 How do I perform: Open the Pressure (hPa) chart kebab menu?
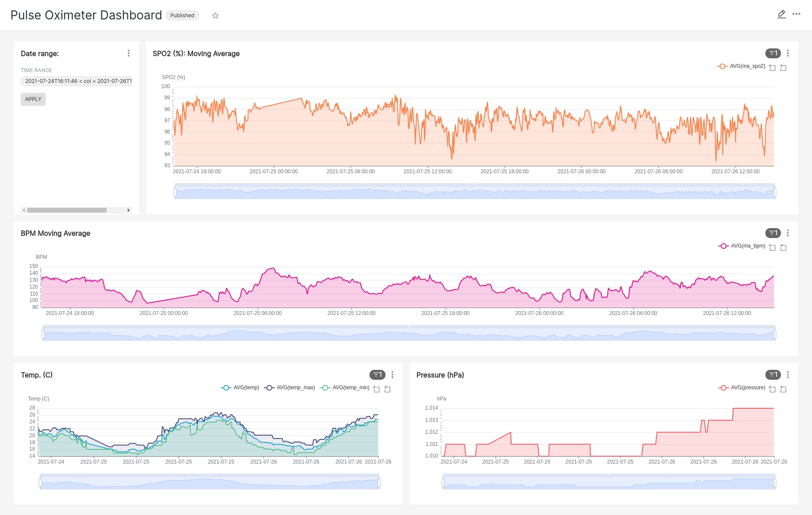(x=788, y=375)
